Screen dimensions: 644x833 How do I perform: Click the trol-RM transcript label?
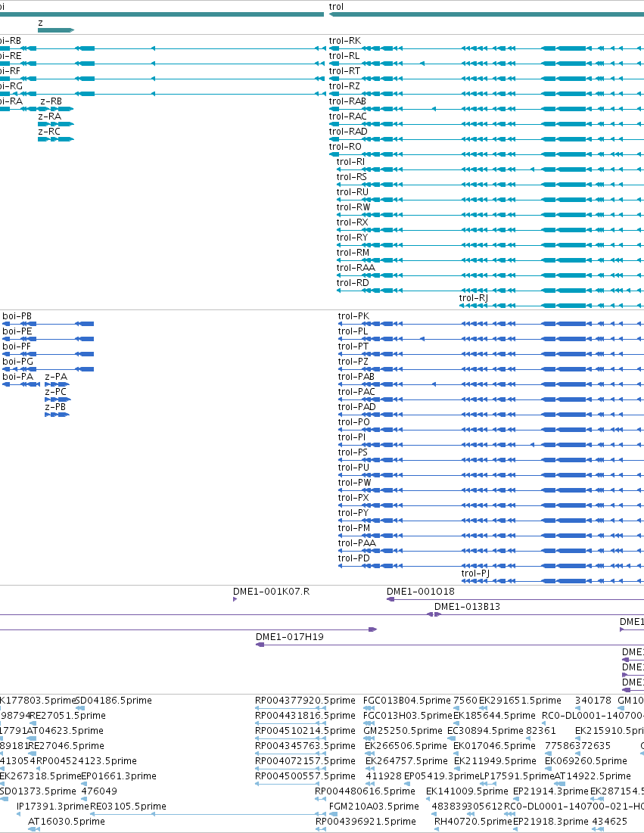point(353,253)
